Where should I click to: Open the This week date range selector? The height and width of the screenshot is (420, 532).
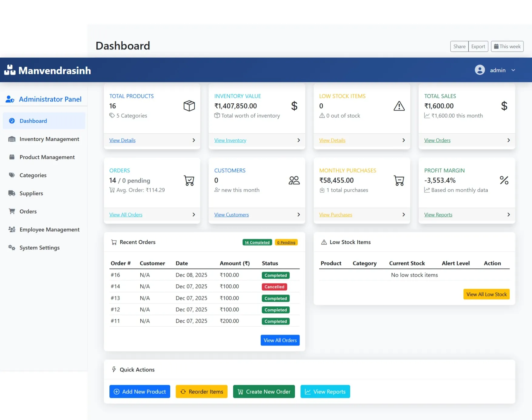(507, 46)
